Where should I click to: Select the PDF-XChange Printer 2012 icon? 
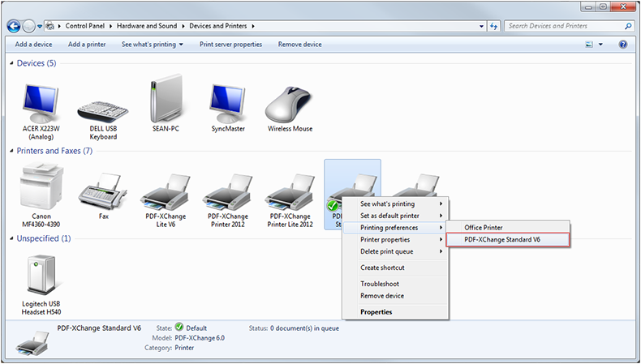[x=228, y=192]
